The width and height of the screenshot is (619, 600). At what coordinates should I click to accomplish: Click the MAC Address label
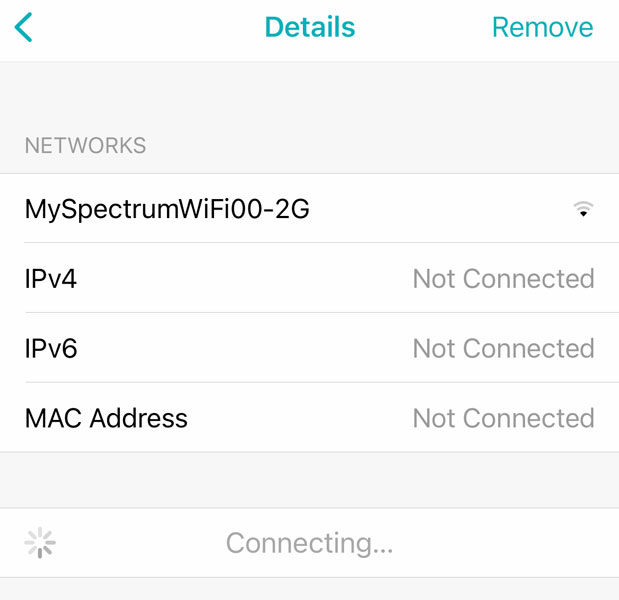point(106,418)
